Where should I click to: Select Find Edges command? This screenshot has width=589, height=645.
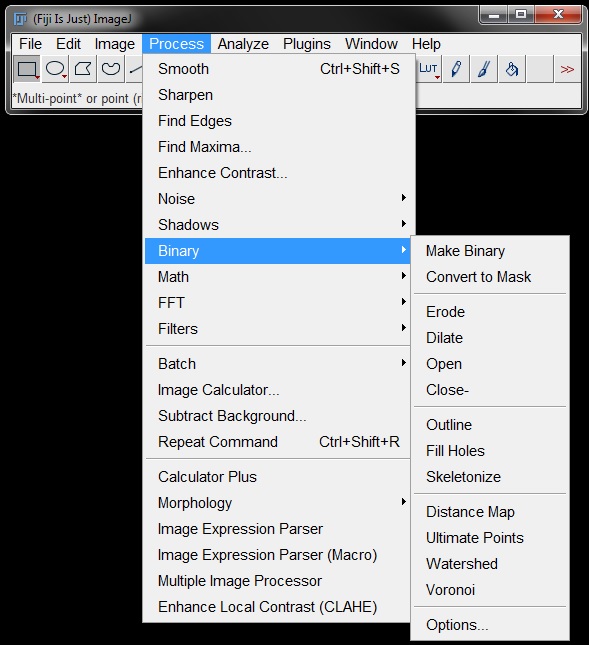pos(278,121)
